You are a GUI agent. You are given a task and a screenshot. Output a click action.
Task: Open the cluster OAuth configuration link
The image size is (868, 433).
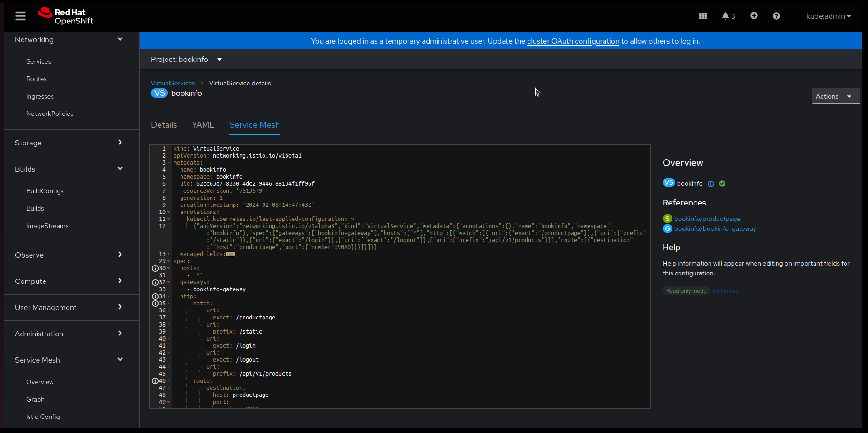point(573,41)
